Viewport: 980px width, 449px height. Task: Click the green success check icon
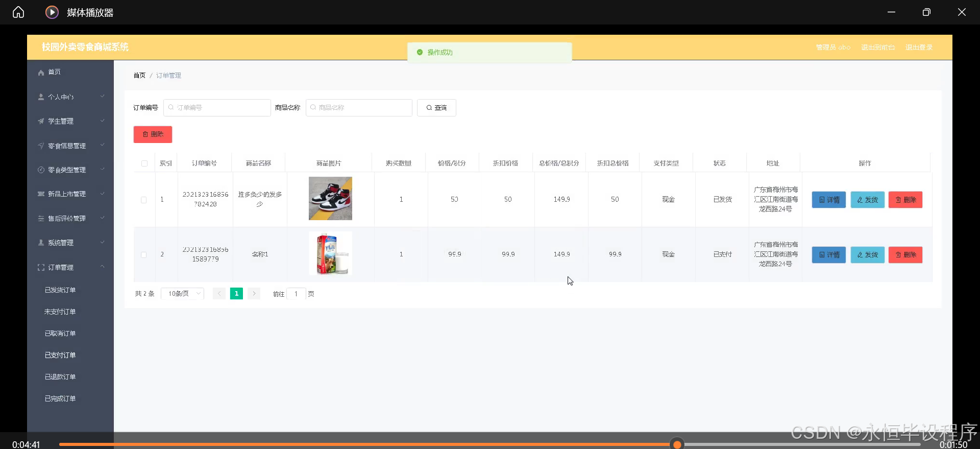420,52
